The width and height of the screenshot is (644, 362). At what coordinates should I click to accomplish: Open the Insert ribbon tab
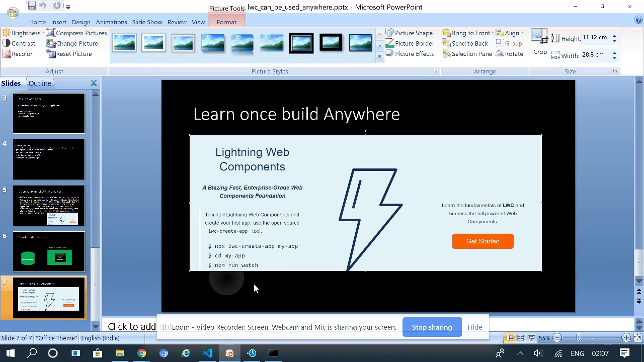[58, 22]
